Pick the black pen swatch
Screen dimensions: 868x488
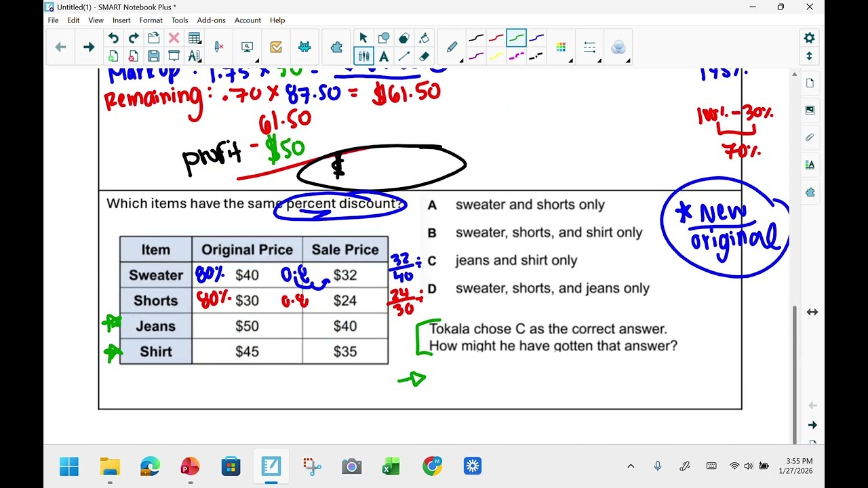pos(476,38)
